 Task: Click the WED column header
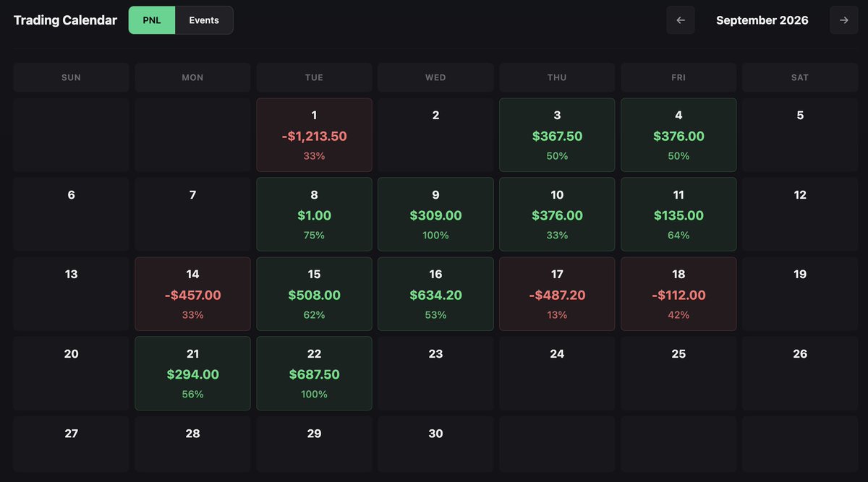435,77
